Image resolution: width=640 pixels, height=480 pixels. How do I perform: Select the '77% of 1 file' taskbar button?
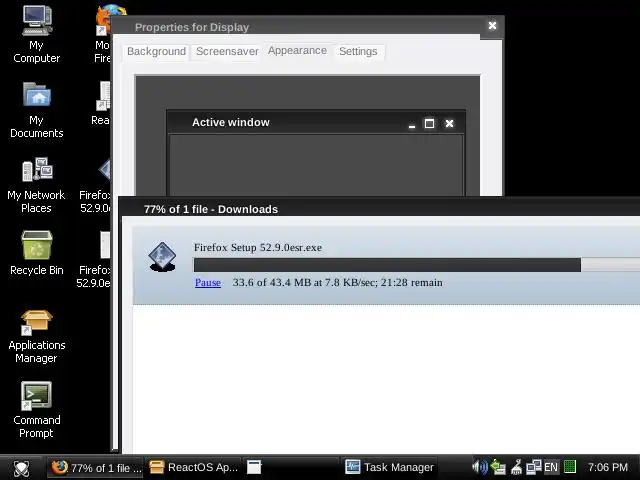(96, 468)
